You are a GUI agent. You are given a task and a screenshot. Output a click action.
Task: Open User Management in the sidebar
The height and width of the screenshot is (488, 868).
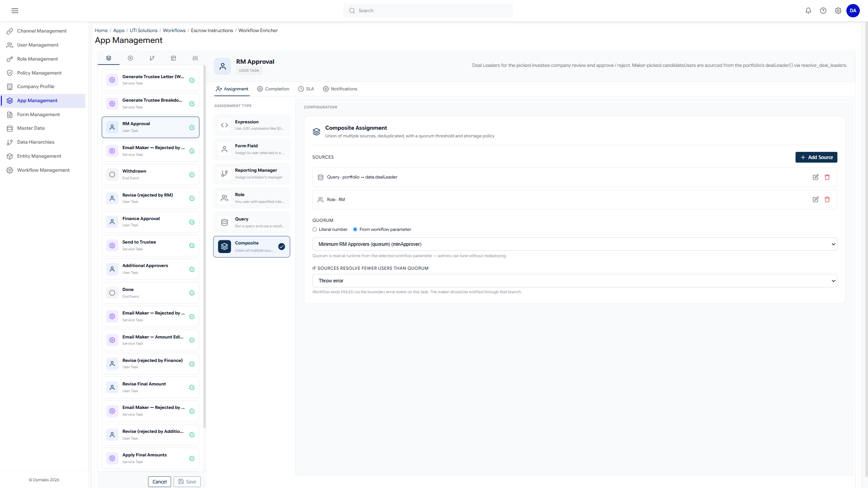point(42,45)
